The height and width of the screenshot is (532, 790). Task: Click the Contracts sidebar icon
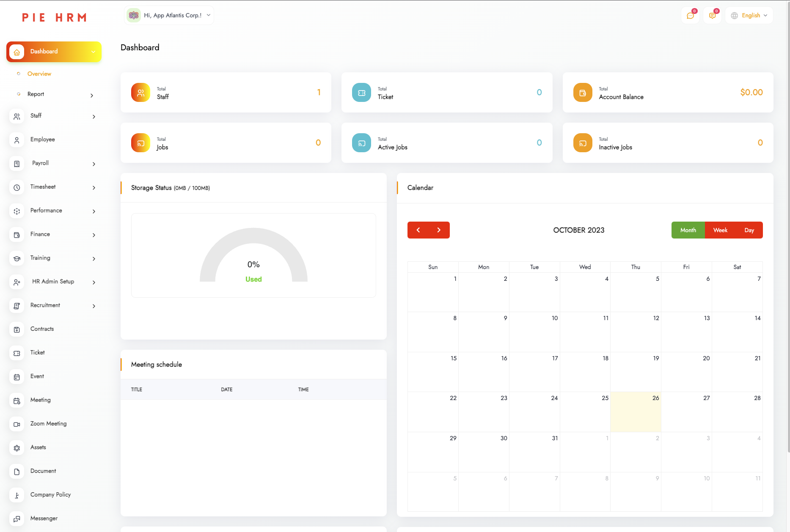(x=17, y=329)
